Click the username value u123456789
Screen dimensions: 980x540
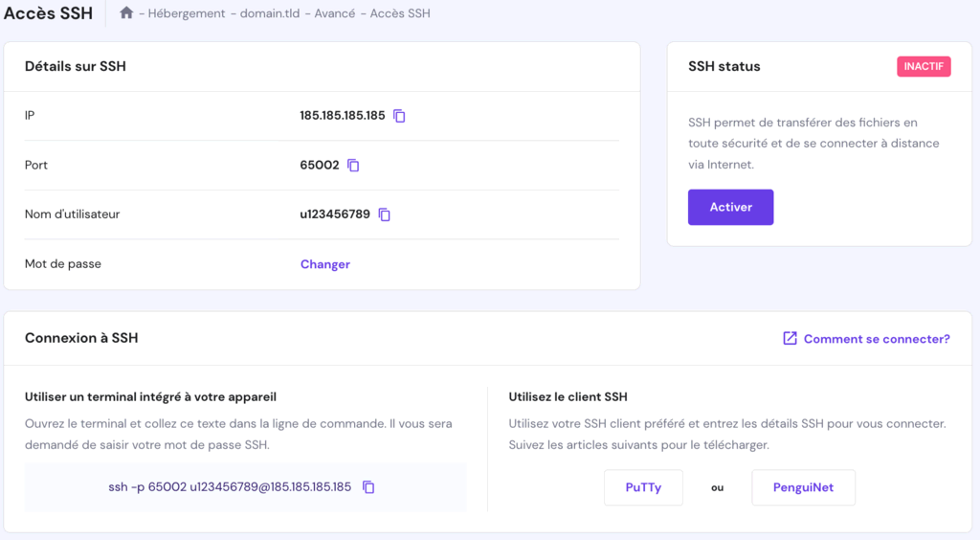[x=335, y=214]
